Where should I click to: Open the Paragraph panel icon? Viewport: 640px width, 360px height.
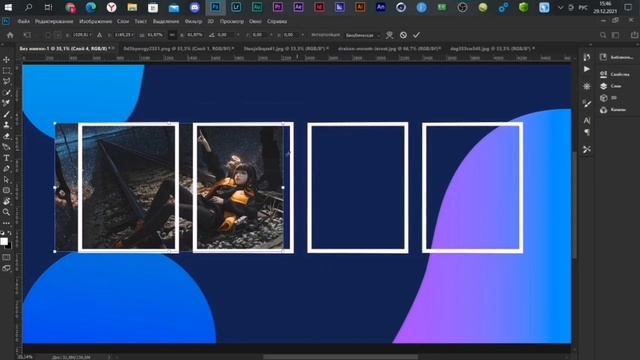point(587,132)
